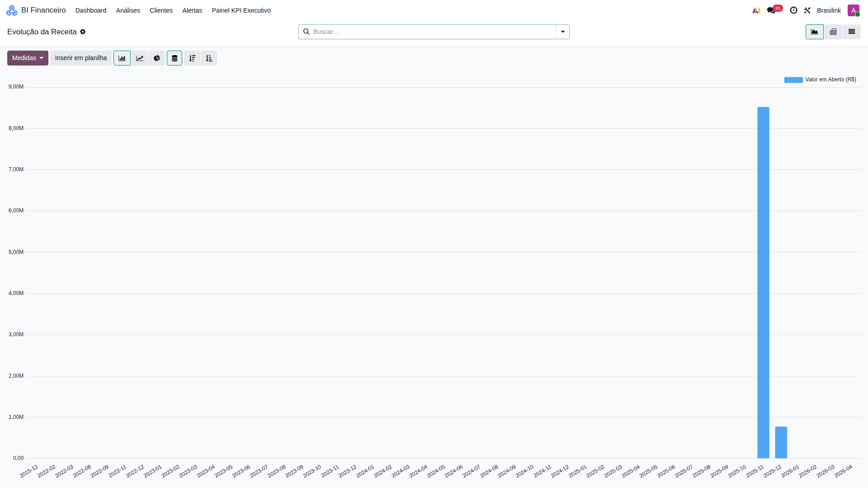Click Inserir em planilha button
Image resolution: width=868 pixels, height=488 pixels.
click(81, 58)
